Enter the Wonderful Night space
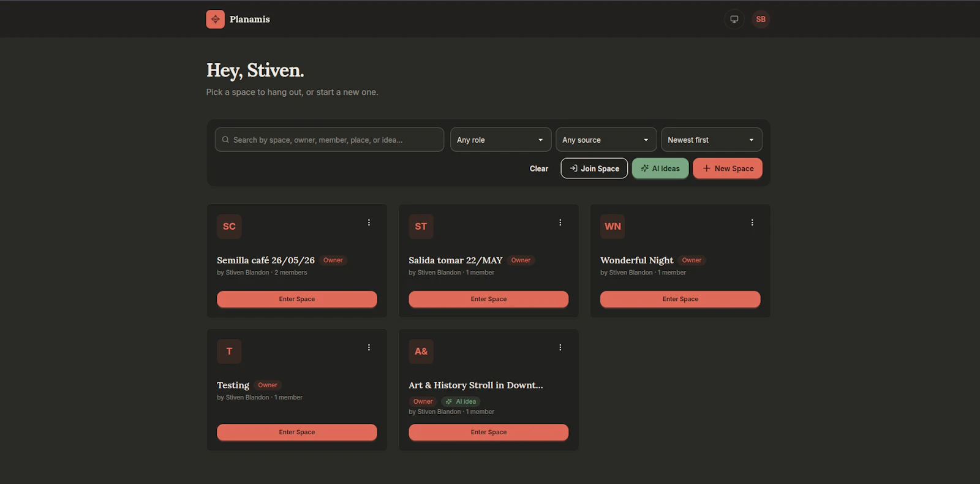The image size is (980, 484). [680, 299]
